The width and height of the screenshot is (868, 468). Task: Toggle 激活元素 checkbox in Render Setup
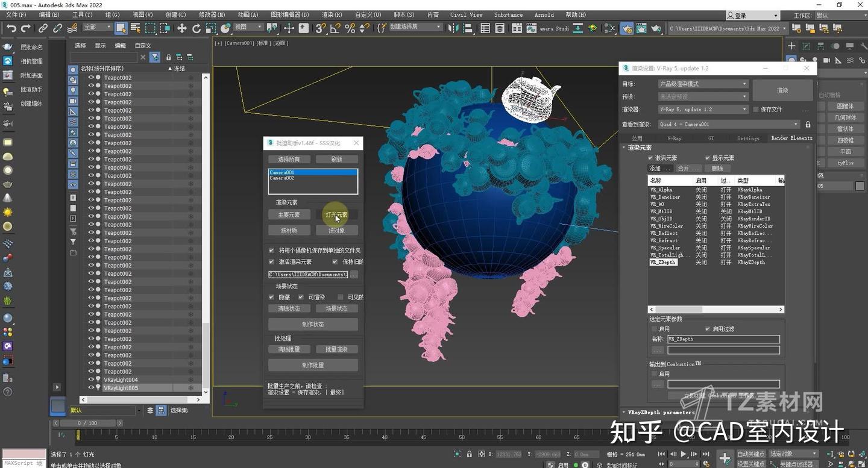650,158
